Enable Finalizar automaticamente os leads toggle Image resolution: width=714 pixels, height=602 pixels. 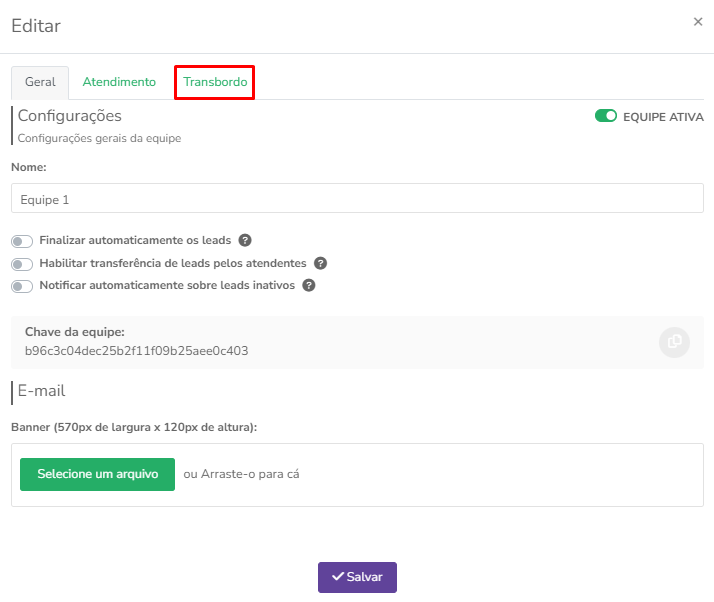click(21, 241)
